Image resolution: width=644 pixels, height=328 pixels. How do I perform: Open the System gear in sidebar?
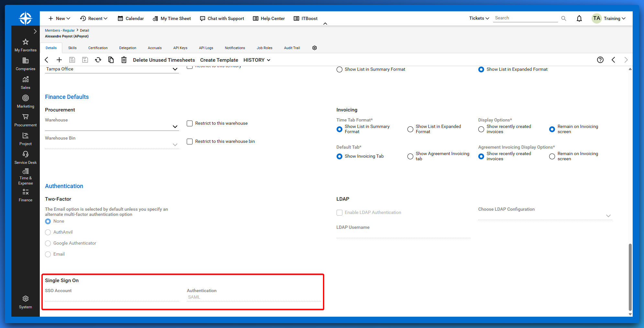[x=26, y=299]
